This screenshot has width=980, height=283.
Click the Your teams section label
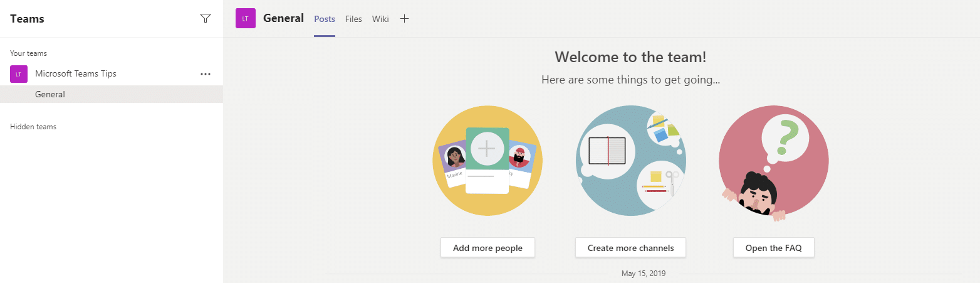coord(29,53)
